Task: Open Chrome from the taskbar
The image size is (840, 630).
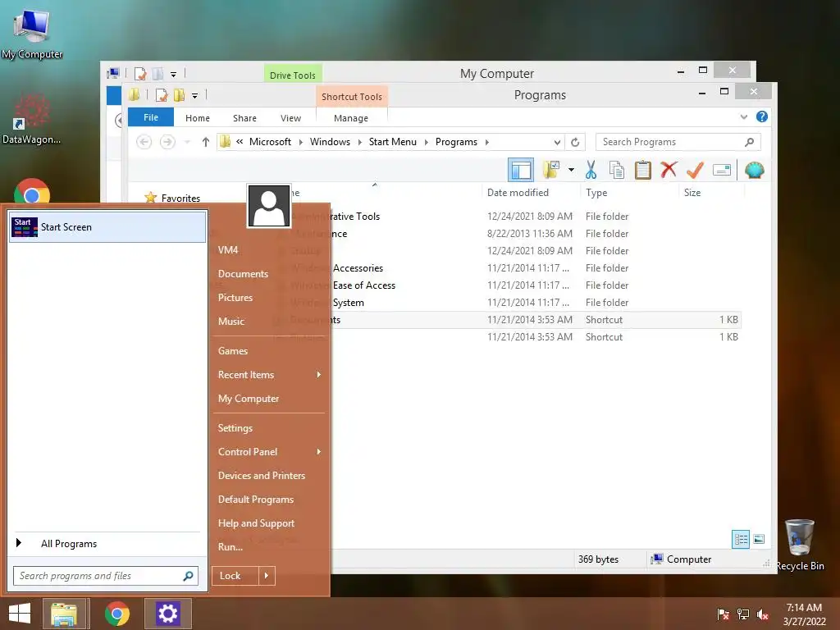Action: pos(116,614)
